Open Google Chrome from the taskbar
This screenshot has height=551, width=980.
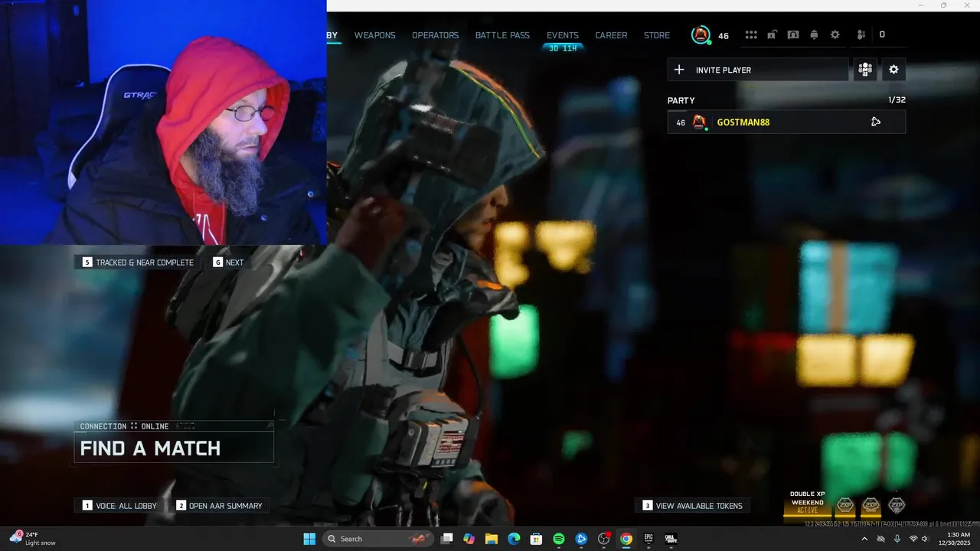[626, 539]
